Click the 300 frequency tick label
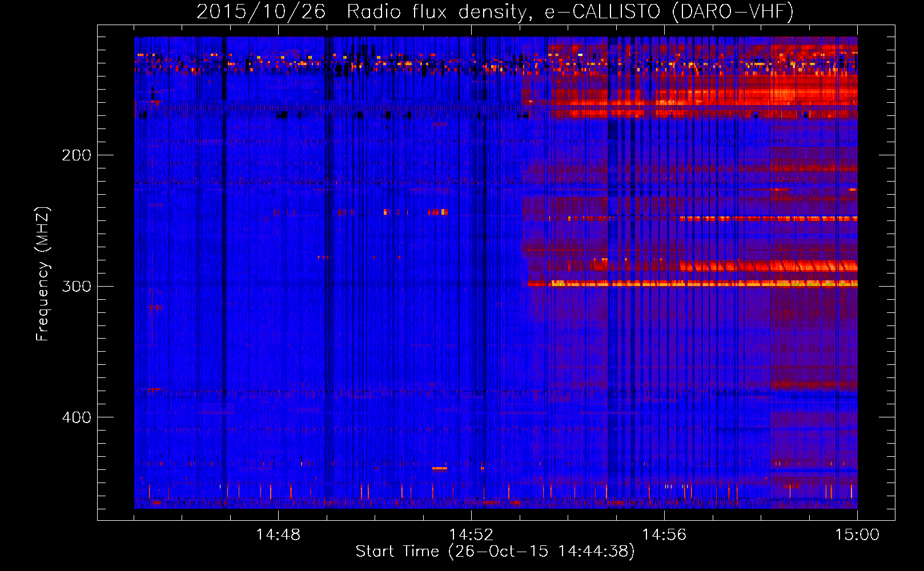Image resolution: width=924 pixels, height=571 pixels. [x=77, y=286]
